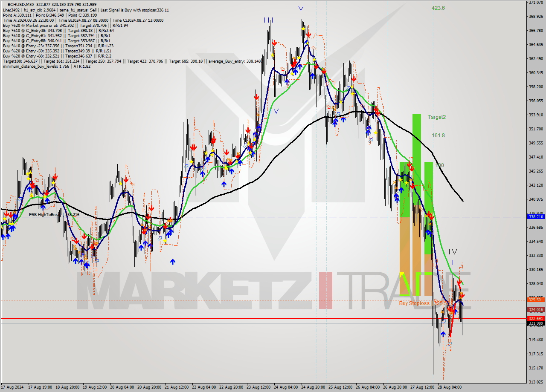Screen dimensions: 546x392
Task: Click the '18 Aug 20:00' time label
Action: 67,388
